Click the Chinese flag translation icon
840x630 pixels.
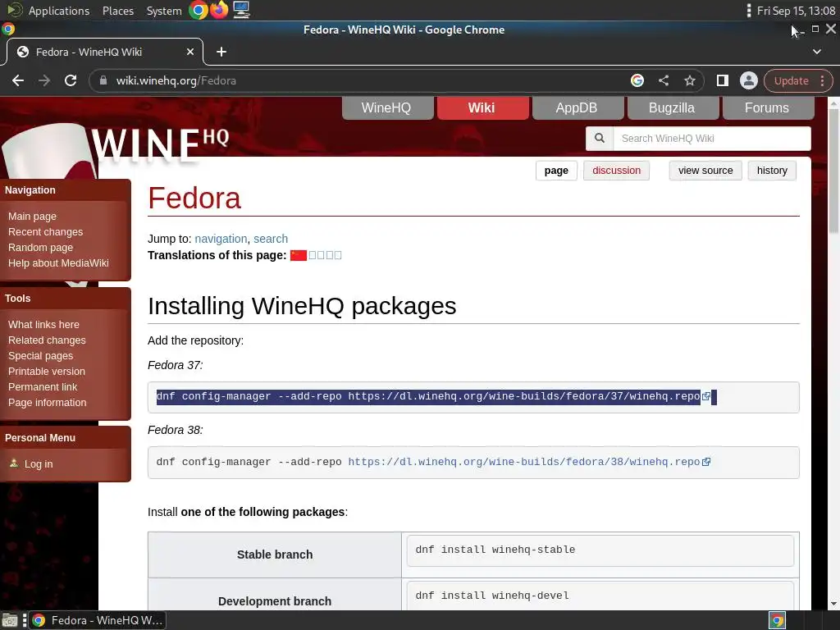299,256
